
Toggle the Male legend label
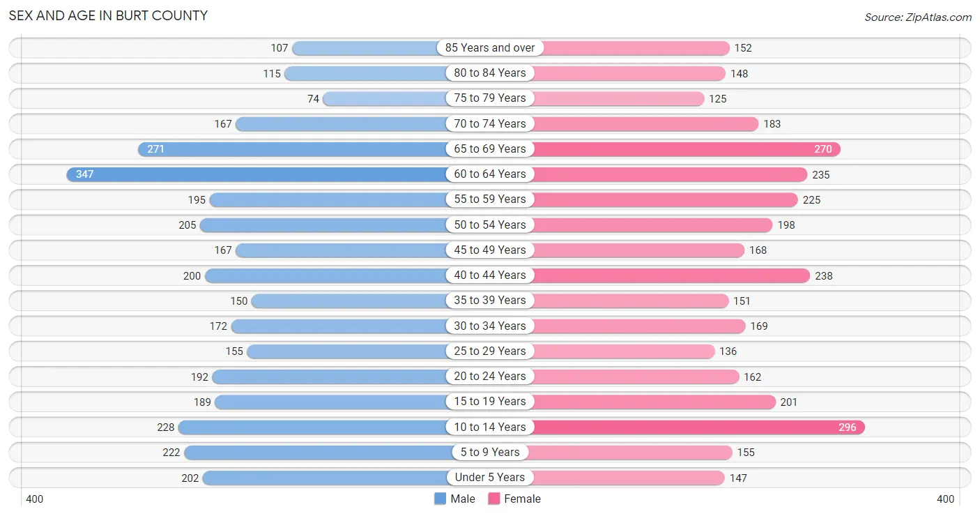[463, 499]
